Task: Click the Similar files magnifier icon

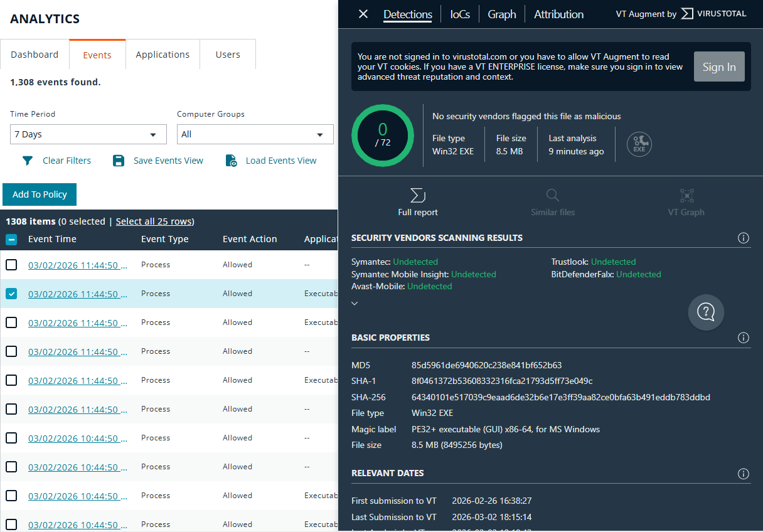Action: point(552,195)
